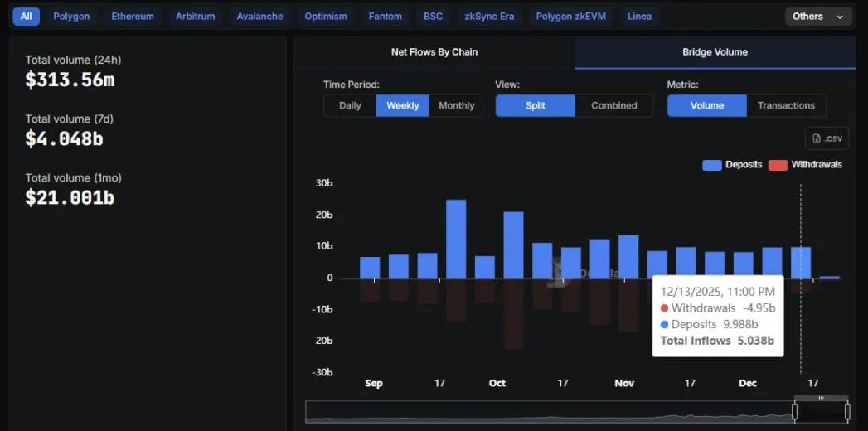868x431 pixels.
Task: Filter by Polygon zkEVM chain
Action: (x=570, y=16)
